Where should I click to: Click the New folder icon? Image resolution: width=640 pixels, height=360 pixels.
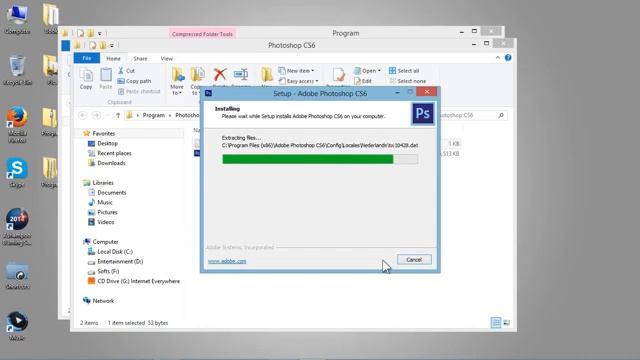point(267,75)
